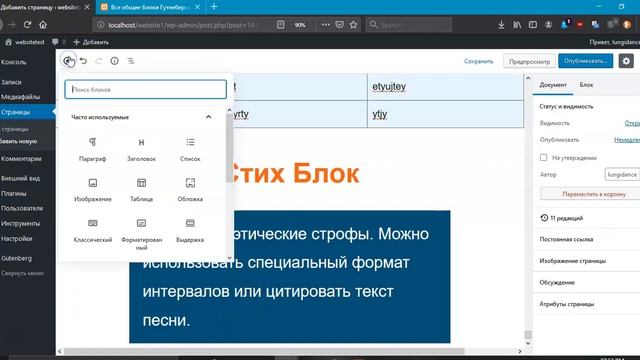Click the table cell containing etyujtey
The image size is (640, 360).
point(445,87)
